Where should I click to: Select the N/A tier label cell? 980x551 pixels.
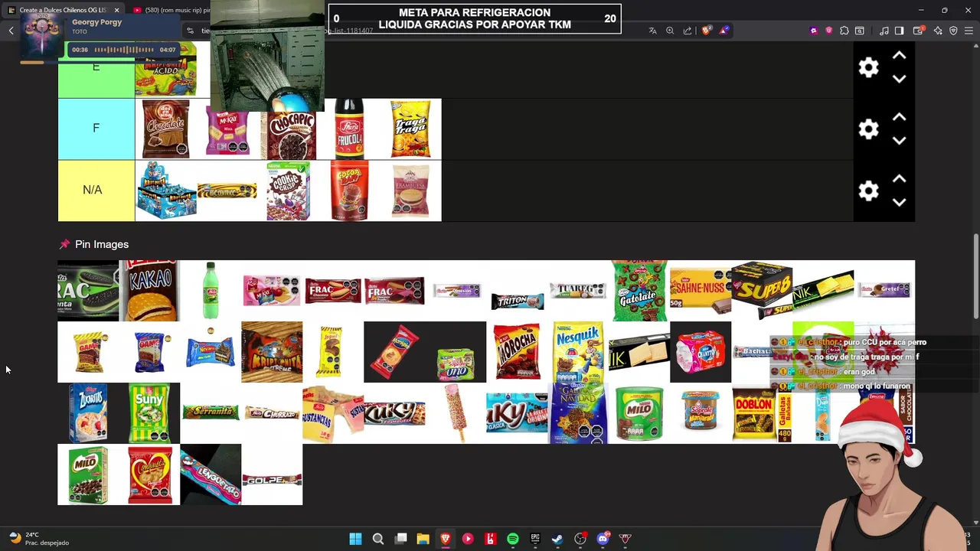[x=96, y=191]
